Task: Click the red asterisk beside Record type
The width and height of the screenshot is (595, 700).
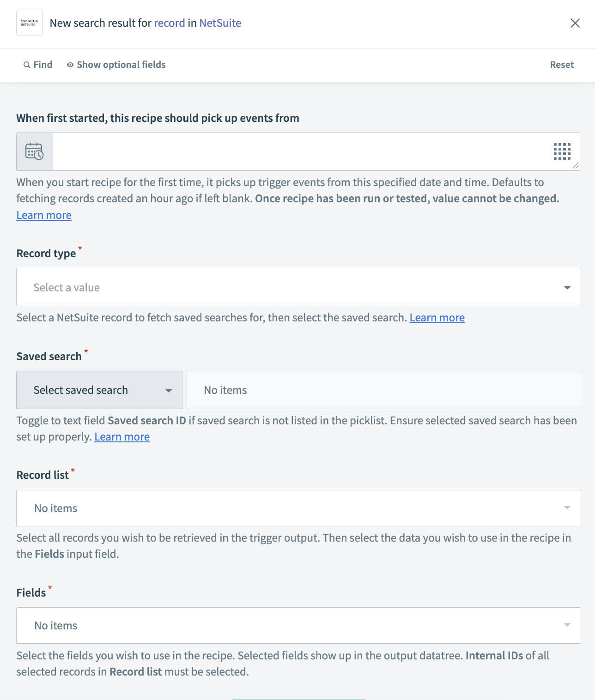Action: tap(80, 248)
